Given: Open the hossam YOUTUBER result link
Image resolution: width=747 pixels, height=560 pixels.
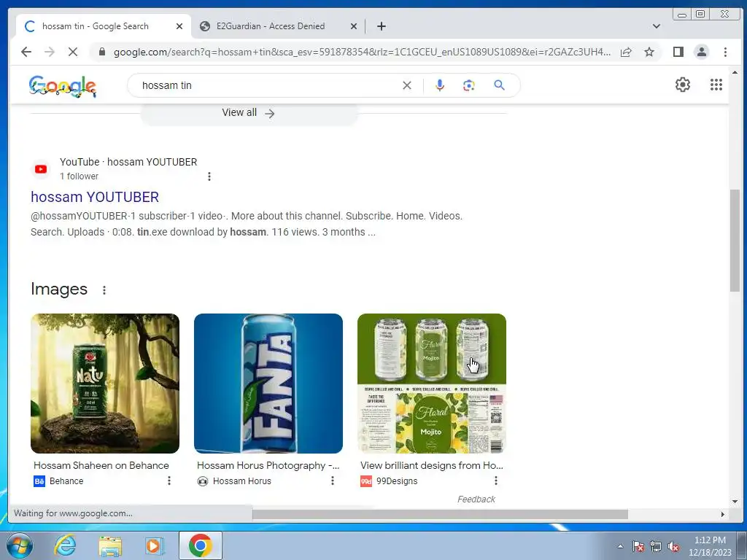Looking at the screenshot, I should (x=95, y=197).
